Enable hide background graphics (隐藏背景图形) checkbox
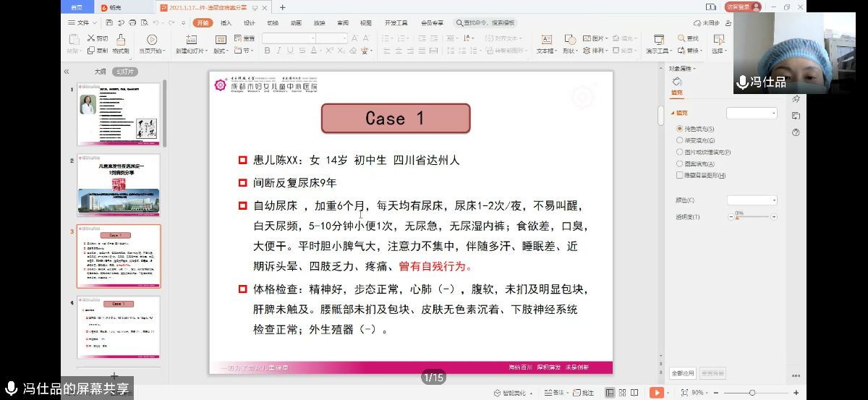Screen dimensions: 868x400 coord(679,175)
